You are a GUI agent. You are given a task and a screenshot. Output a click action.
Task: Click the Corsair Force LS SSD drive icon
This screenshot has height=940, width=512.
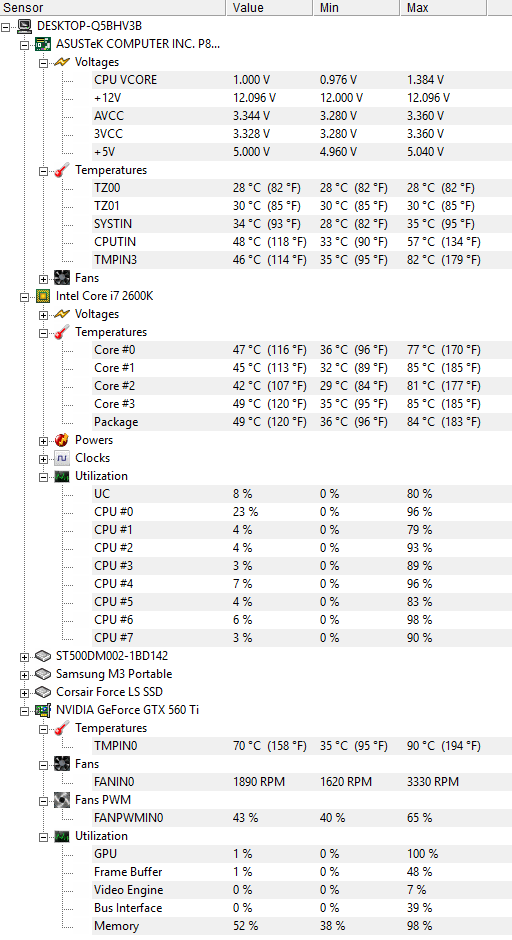(x=43, y=692)
